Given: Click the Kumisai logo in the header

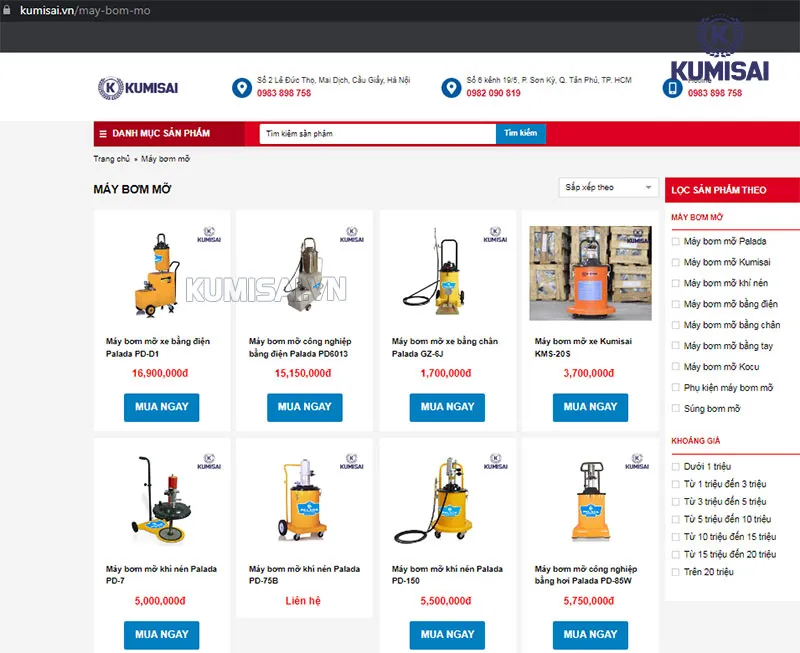Looking at the screenshot, I should click(x=138, y=88).
